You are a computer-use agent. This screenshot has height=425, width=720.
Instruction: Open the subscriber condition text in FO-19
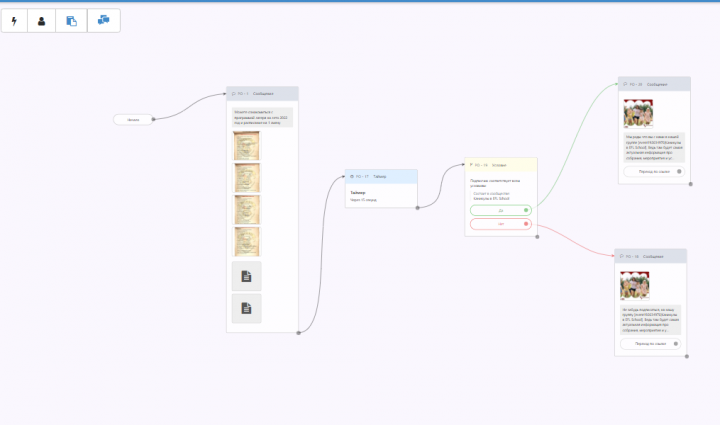pos(495,183)
